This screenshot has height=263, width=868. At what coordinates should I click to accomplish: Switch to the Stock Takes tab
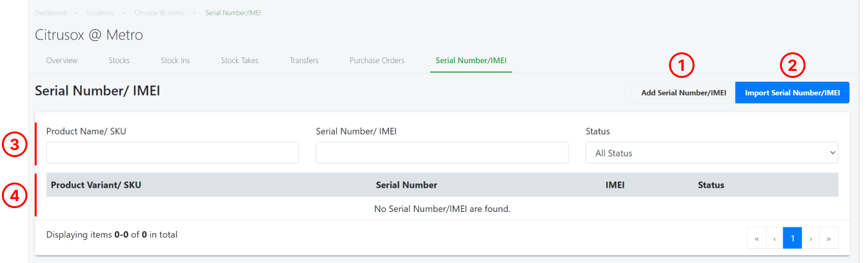(240, 61)
